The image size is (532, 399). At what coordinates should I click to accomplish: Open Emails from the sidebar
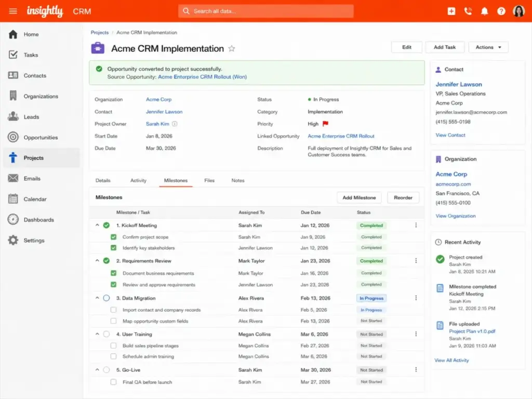[x=42, y=179]
